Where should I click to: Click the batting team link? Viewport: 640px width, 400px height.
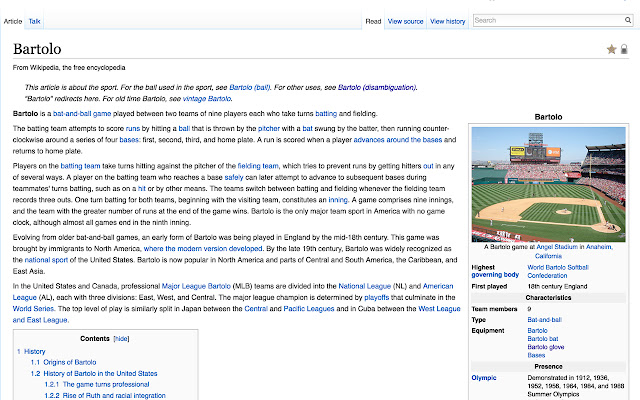click(x=80, y=166)
